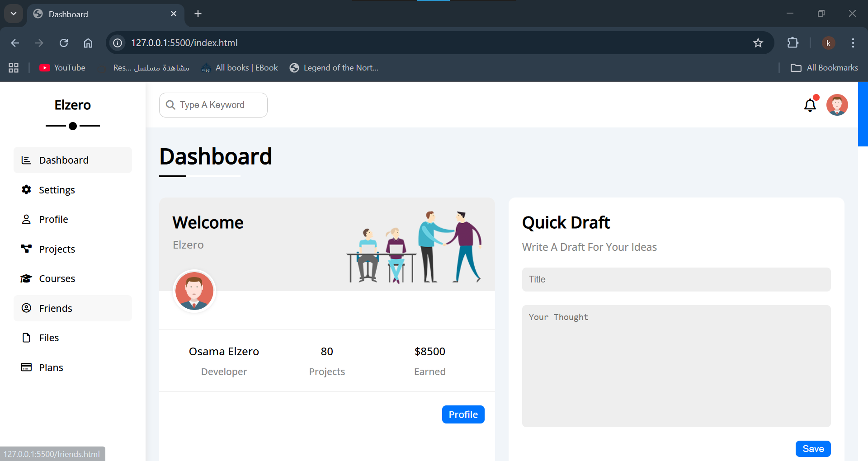Click the Projects icon in sidebar
The image size is (868, 461).
click(26, 249)
